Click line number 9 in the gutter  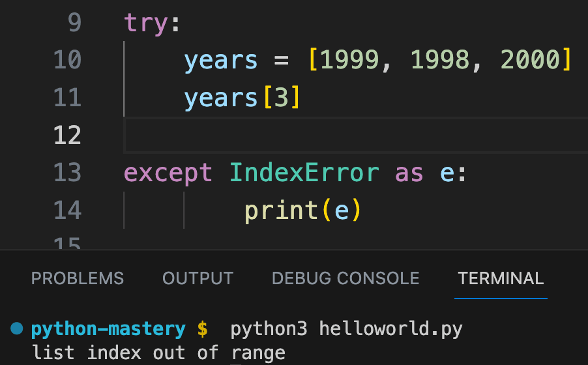(74, 23)
